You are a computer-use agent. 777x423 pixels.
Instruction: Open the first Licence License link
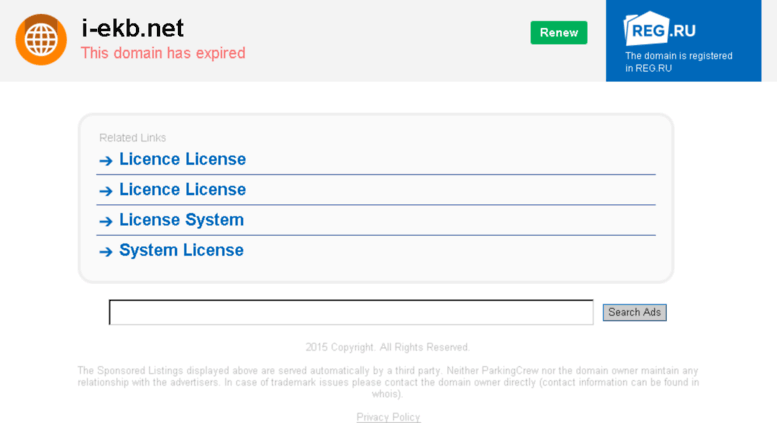tap(182, 159)
